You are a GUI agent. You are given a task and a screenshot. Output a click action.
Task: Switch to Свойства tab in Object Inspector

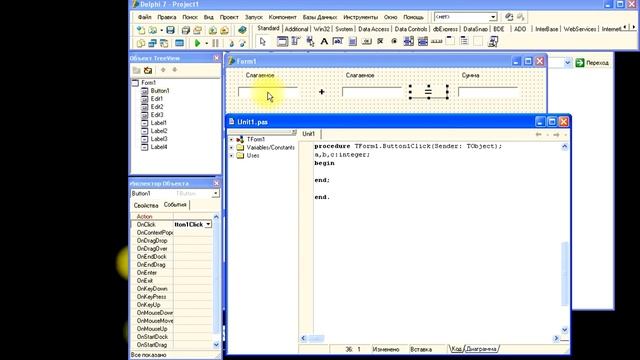[146, 205]
